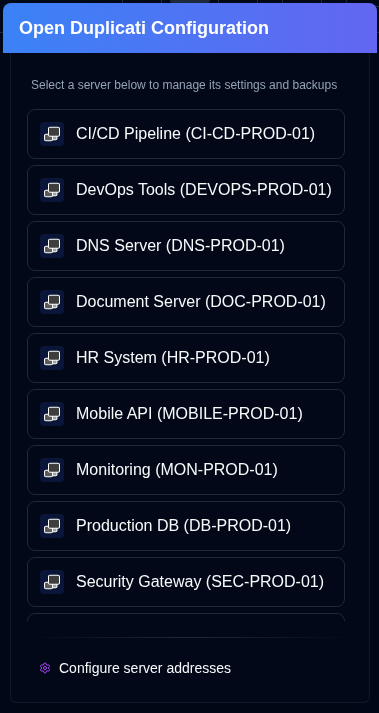Open Production DB (DB-PROD-01)
The image size is (379, 713).
186,525
